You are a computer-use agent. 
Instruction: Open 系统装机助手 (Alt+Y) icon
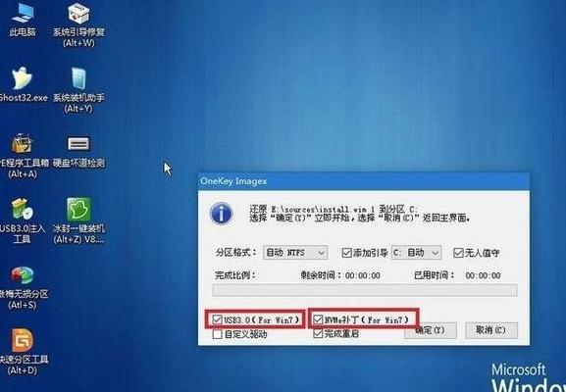point(78,90)
